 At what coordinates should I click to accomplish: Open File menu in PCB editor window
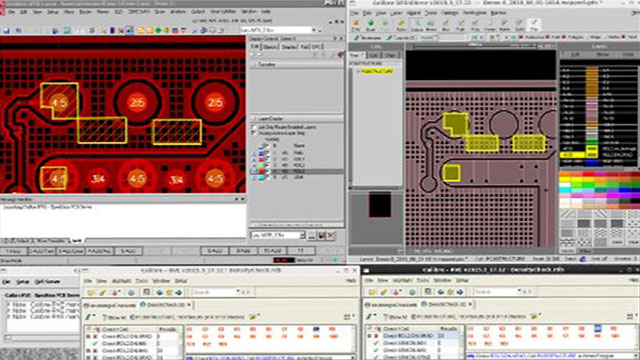(11, 12)
